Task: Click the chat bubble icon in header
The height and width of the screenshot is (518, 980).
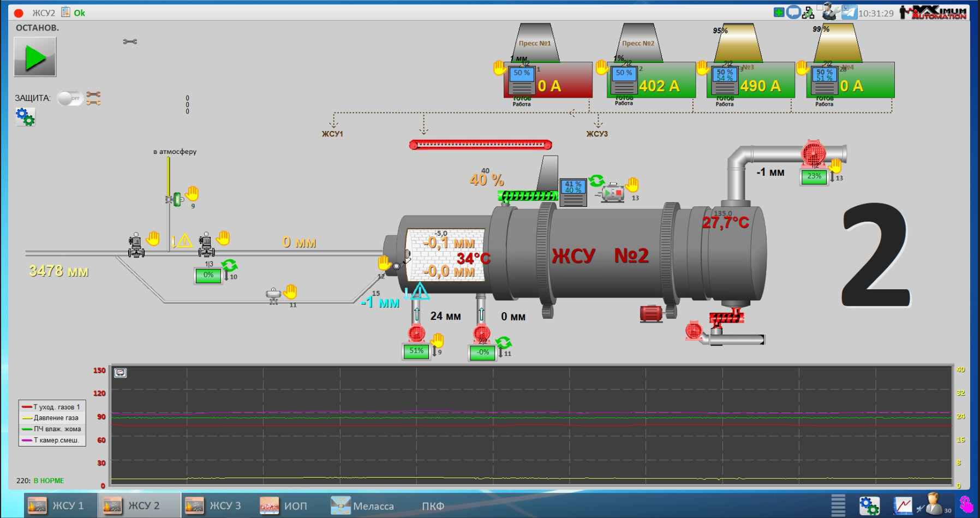Action: click(x=793, y=12)
